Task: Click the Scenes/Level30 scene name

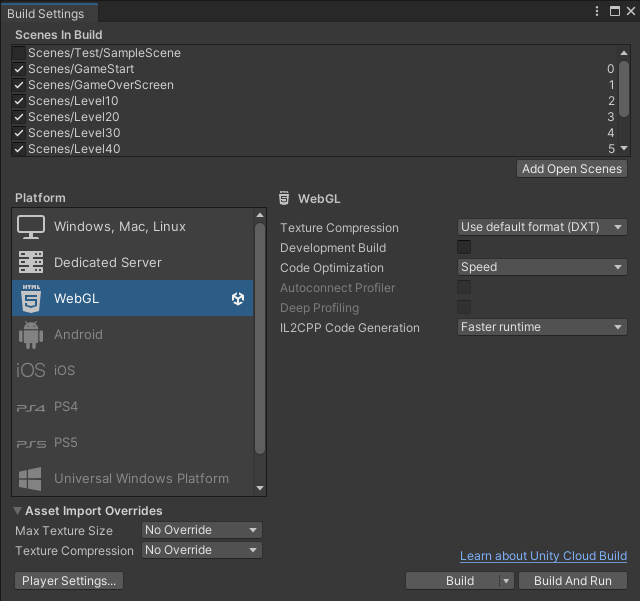Action: click(74, 133)
